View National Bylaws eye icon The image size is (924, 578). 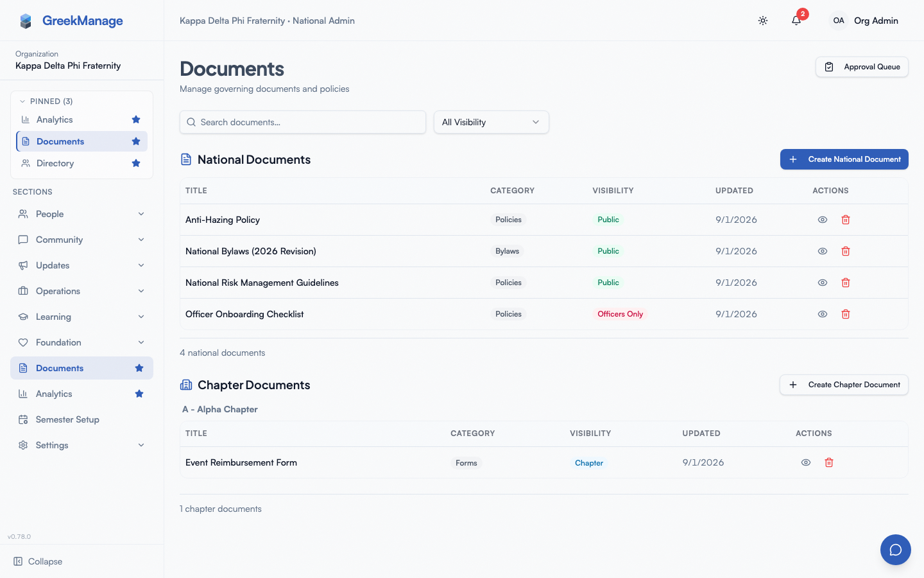tap(823, 251)
